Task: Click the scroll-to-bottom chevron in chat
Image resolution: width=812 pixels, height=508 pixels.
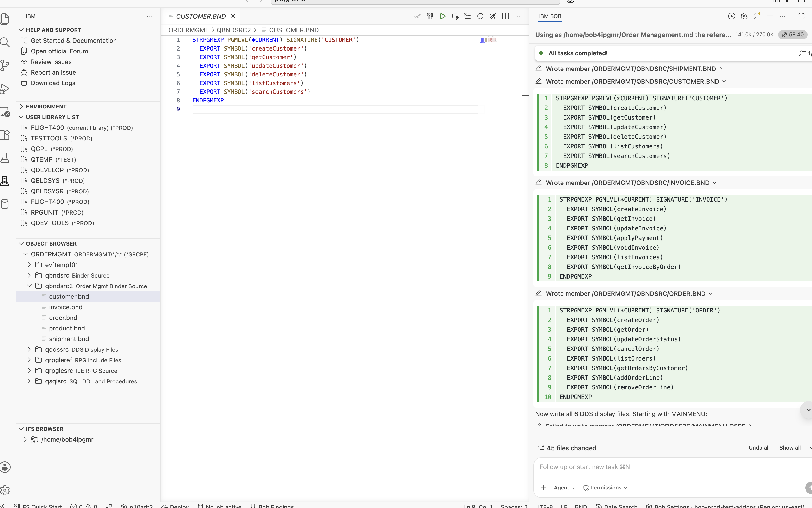Action: tap(808, 410)
